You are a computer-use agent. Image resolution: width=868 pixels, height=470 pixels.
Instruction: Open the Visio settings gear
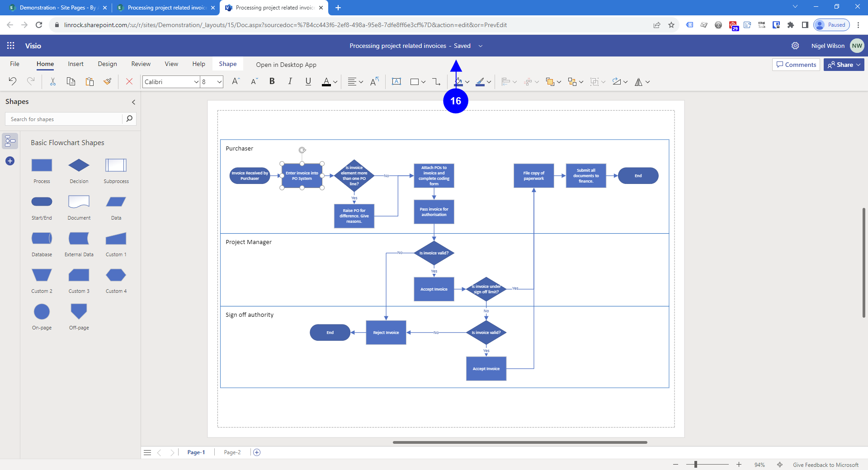(x=795, y=46)
